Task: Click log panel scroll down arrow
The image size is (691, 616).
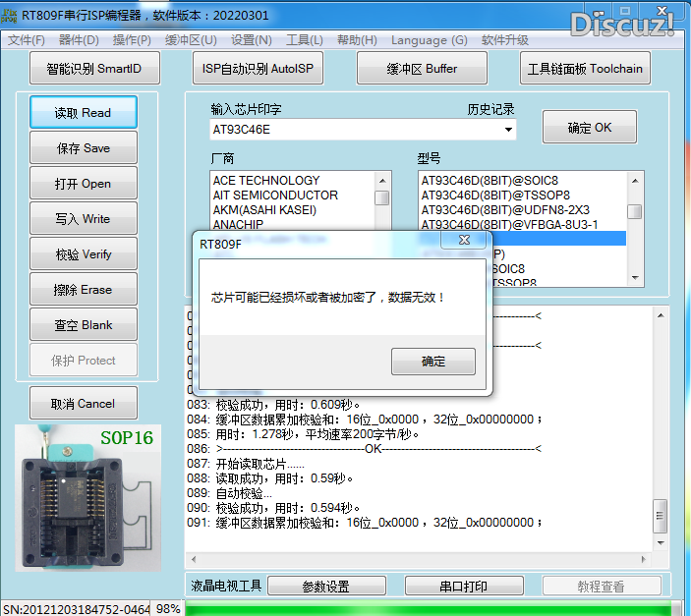Action: click(661, 543)
